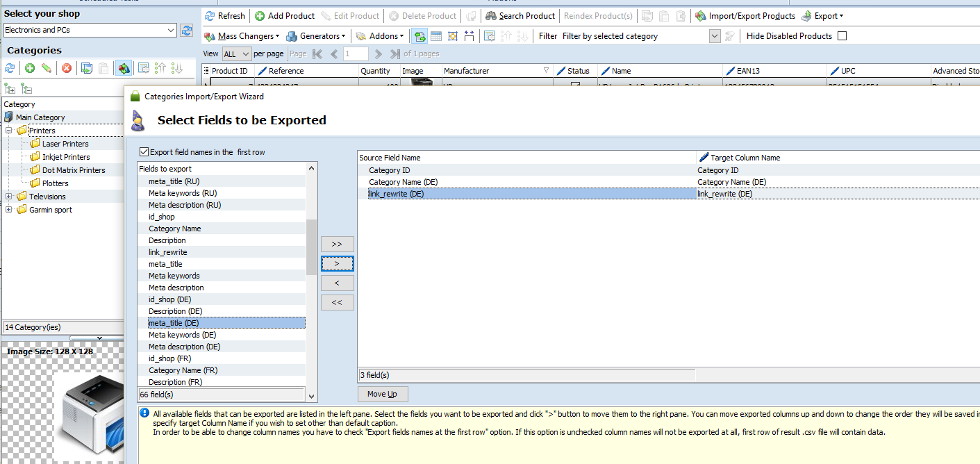The width and height of the screenshot is (980, 464).
Task: Click the categories import/export icon
Action: pyautogui.click(x=123, y=68)
